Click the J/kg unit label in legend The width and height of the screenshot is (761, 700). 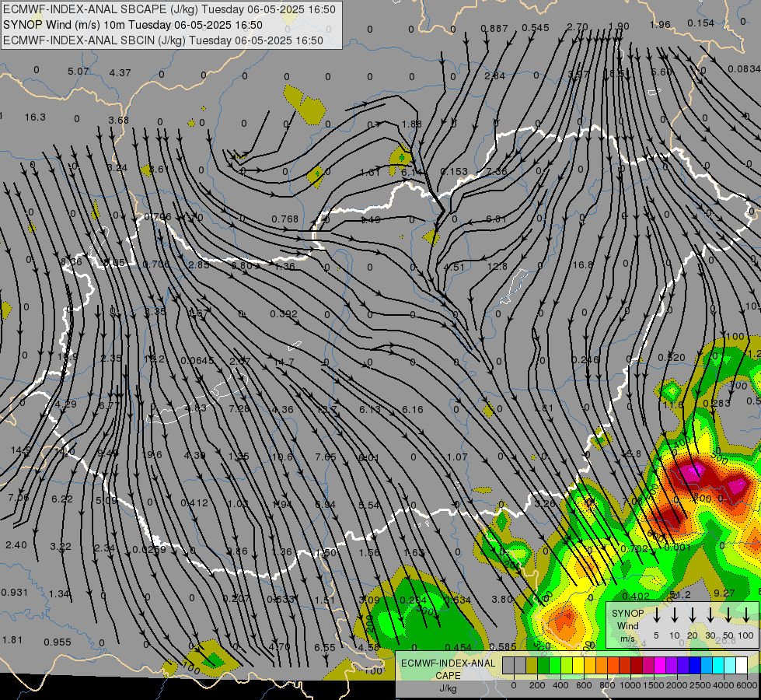(x=448, y=688)
